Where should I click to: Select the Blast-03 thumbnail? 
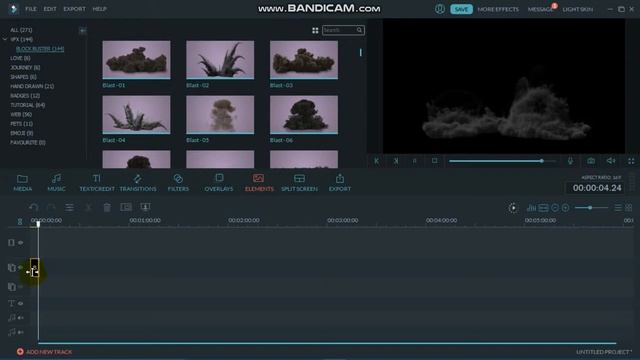click(x=304, y=60)
